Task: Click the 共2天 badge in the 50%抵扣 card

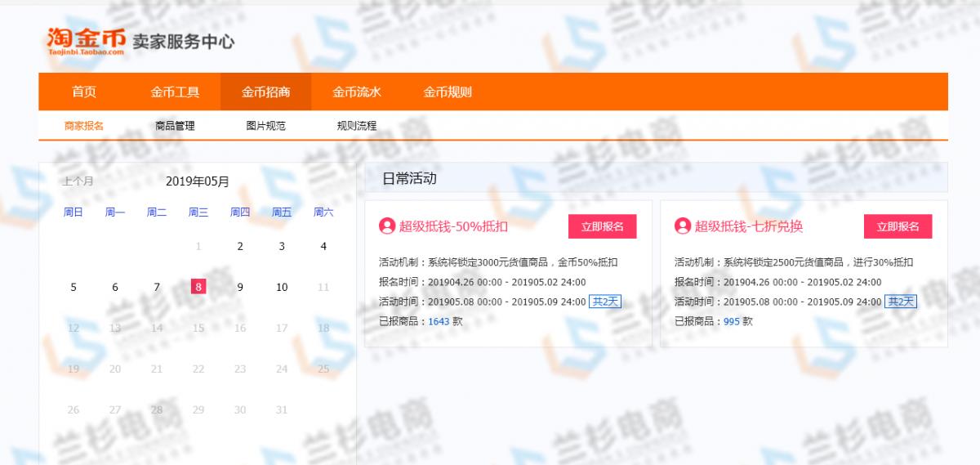Action: 605,302
